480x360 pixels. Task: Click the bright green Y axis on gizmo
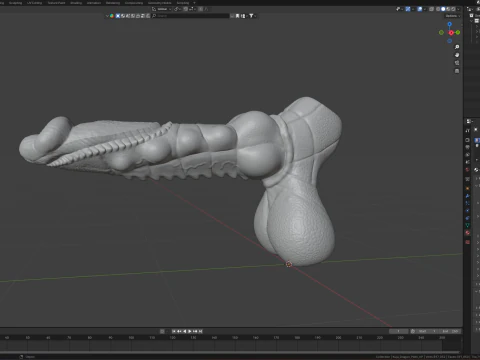click(458, 32)
